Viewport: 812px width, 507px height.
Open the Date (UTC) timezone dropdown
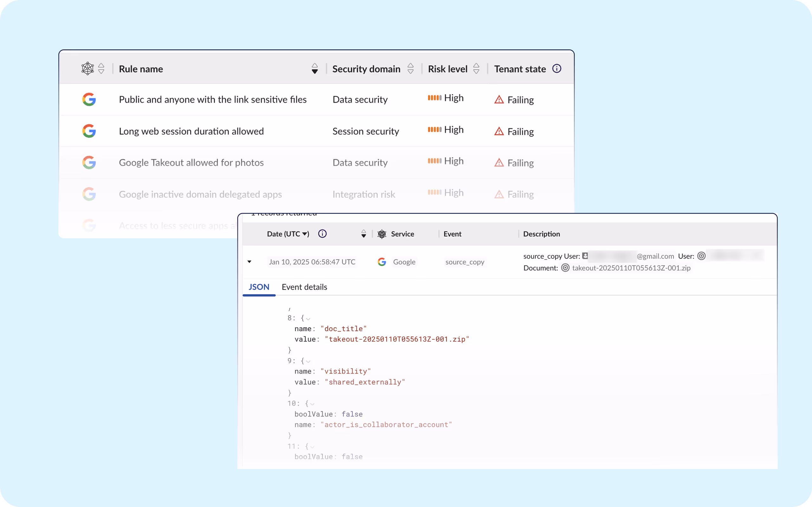click(x=305, y=234)
